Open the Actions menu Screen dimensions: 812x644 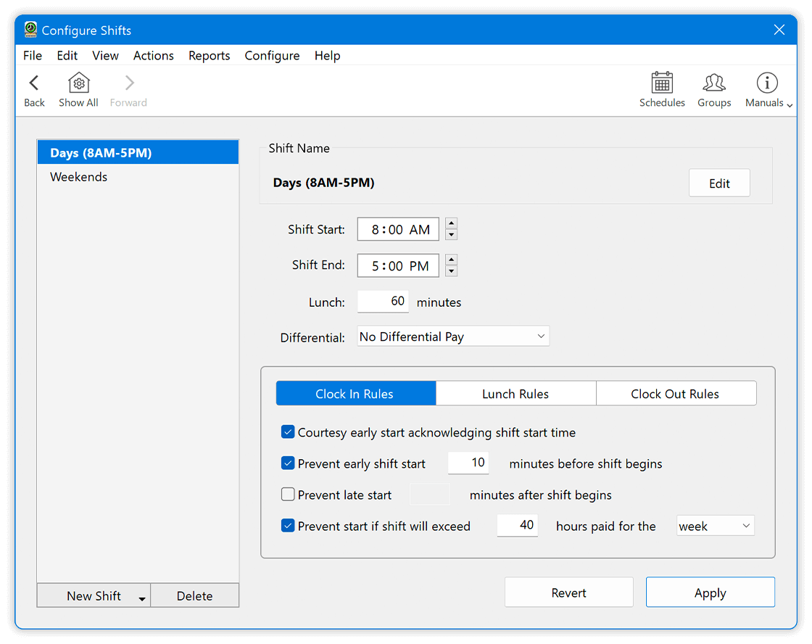pos(154,55)
